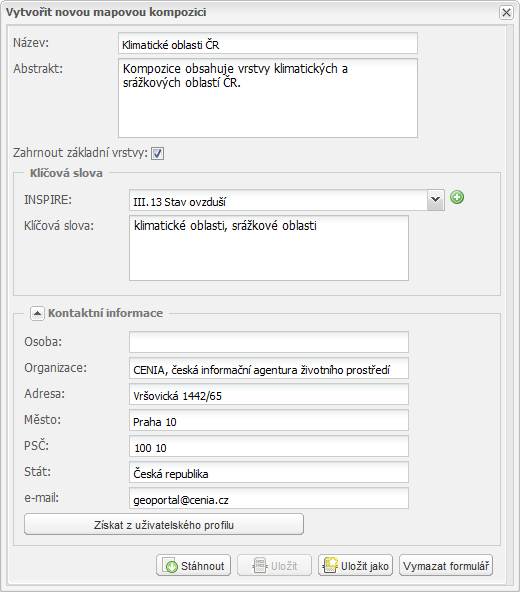Click the greyed Uložit save button

[274, 565]
